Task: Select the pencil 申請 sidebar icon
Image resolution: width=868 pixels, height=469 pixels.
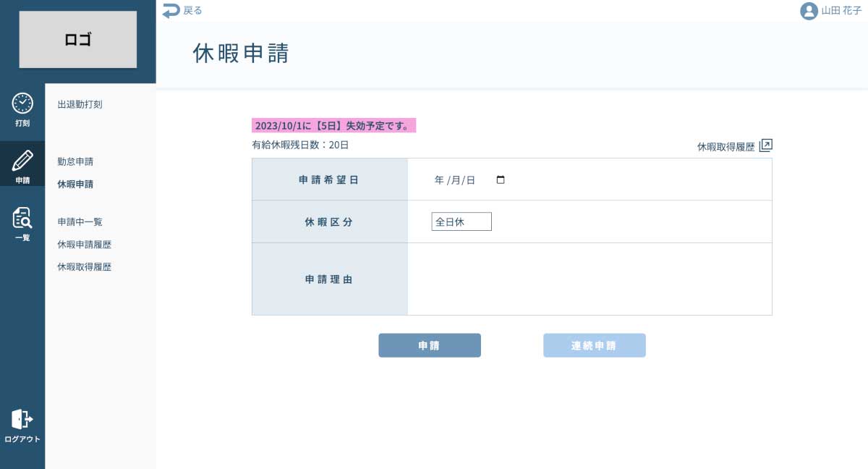Action: tap(22, 161)
